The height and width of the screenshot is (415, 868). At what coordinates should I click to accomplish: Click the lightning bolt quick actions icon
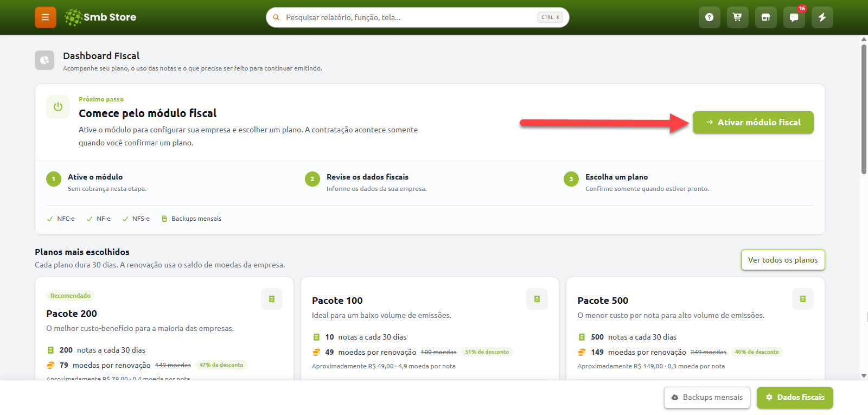822,17
